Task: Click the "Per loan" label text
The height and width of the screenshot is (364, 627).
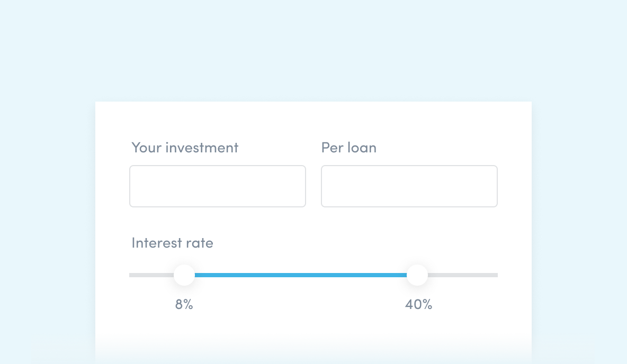Action: 348,147
